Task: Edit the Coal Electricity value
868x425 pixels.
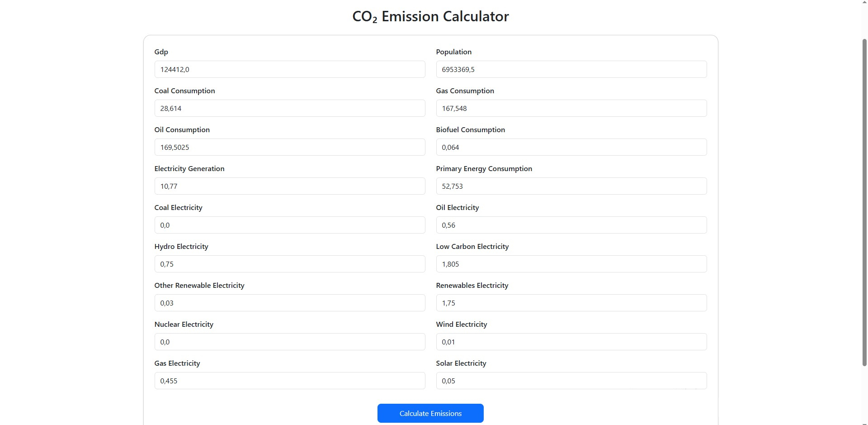Action: tap(290, 225)
